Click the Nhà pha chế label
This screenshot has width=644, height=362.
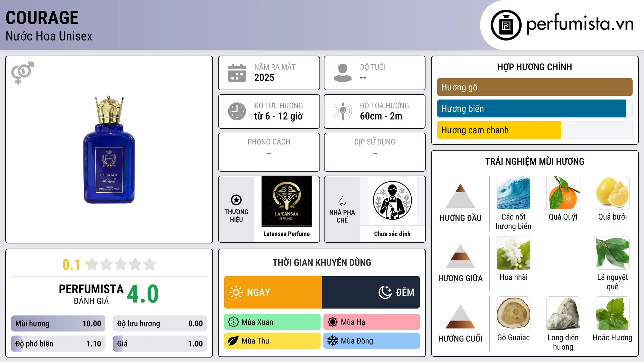(x=342, y=216)
